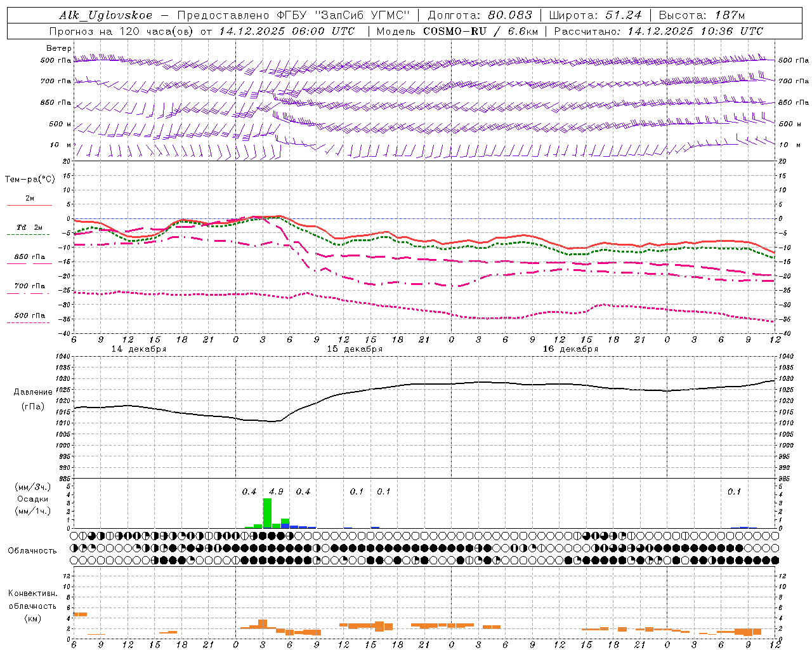Click the 700 гПа temperature legend entry
This screenshot has height=650, width=812.
[30, 286]
